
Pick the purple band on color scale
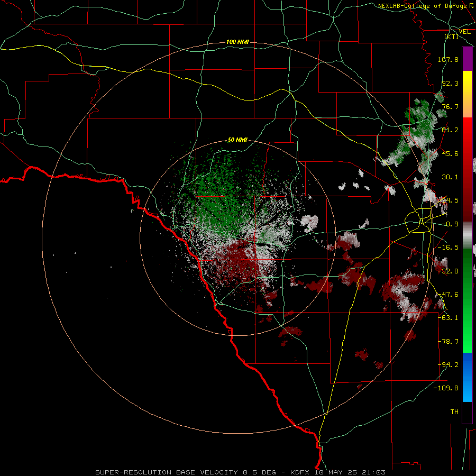pos(467,59)
